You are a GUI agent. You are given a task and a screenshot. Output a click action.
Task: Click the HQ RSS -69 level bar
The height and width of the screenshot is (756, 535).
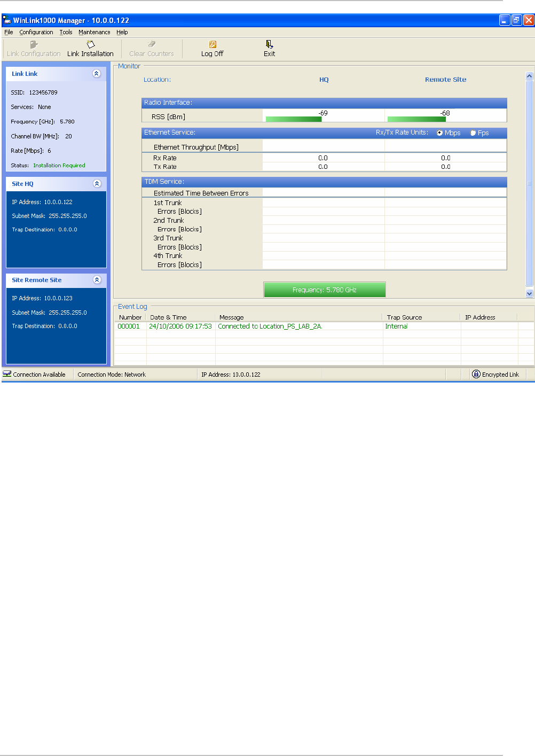tap(294, 119)
